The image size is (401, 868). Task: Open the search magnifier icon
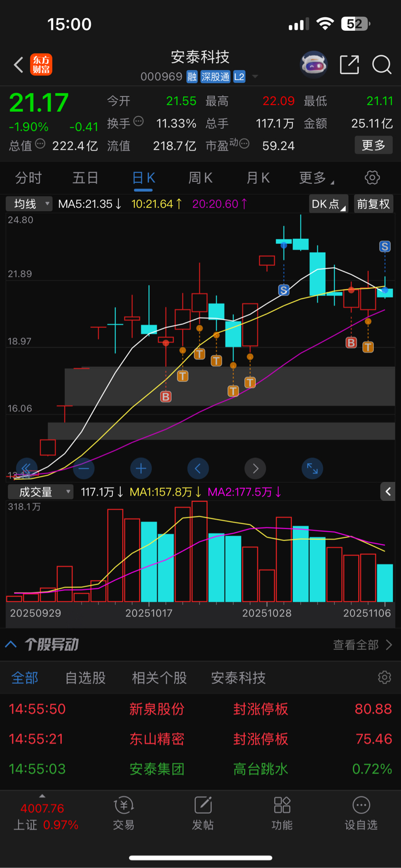tap(382, 65)
